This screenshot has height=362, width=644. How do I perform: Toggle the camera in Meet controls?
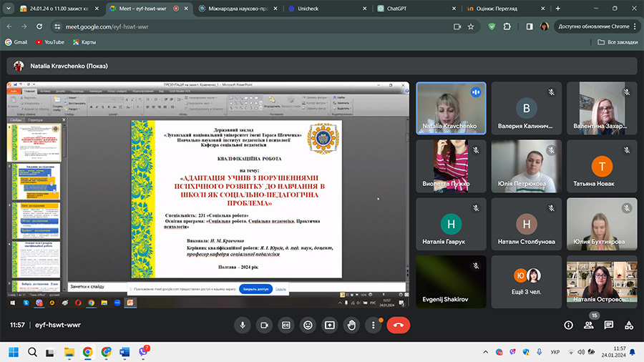(264, 325)
